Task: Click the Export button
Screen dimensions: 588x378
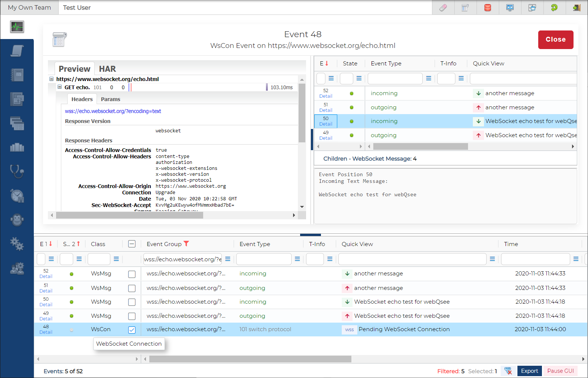Action: click(x=529, y=371)
